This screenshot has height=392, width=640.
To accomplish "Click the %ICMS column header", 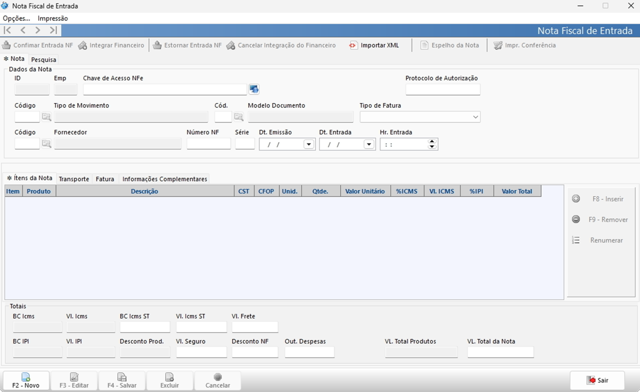I will click(x=407, y=191).
